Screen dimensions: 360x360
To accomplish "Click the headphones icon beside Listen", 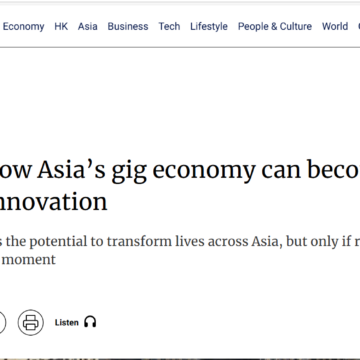I will (x=90, y=322).
